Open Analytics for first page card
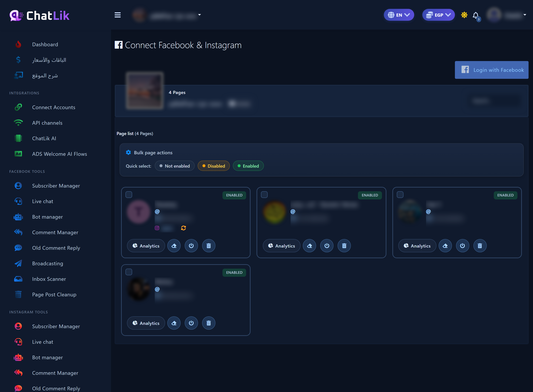This screenshot has height=392, width=533. [146, 246]
